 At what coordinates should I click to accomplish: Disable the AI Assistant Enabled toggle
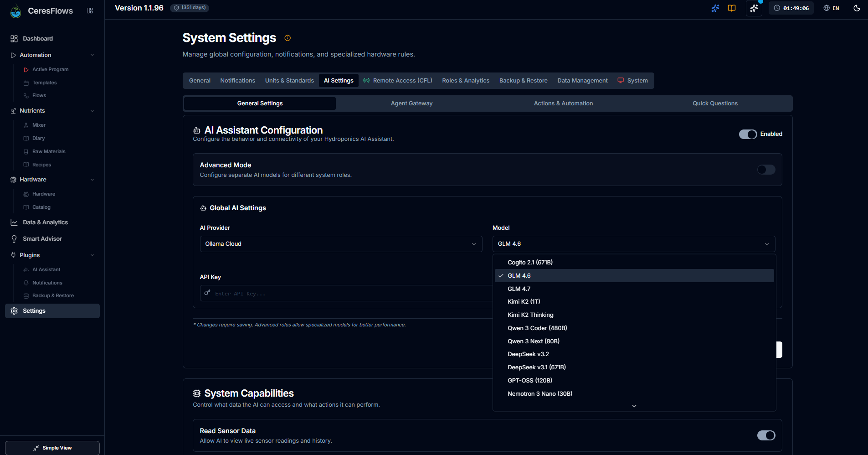point(748,134)
